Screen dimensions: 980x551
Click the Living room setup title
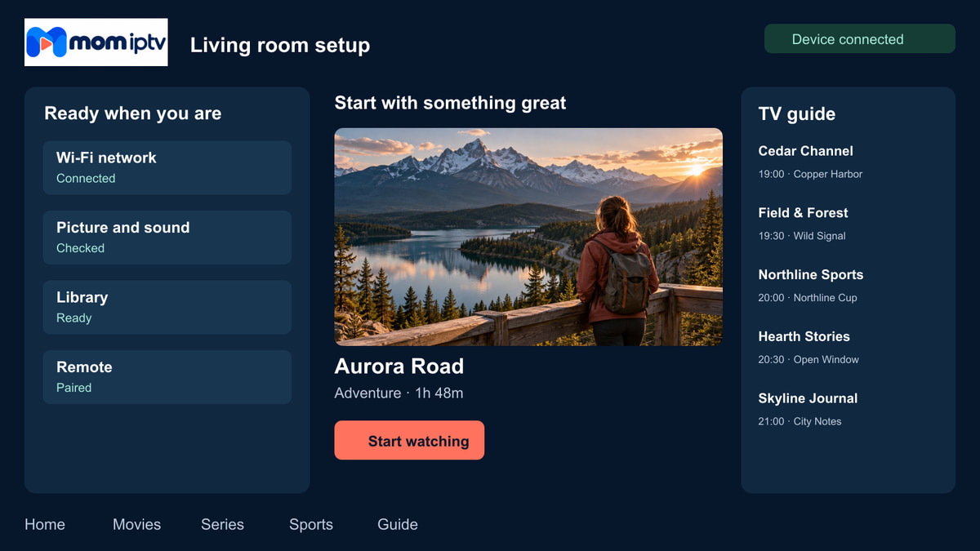pyautogui.click(x=280, y=45)
